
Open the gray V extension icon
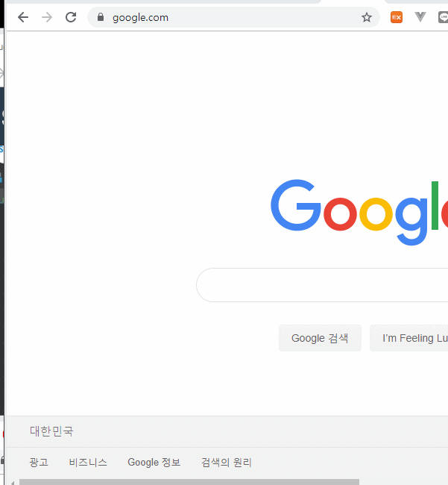pos(420,17)
